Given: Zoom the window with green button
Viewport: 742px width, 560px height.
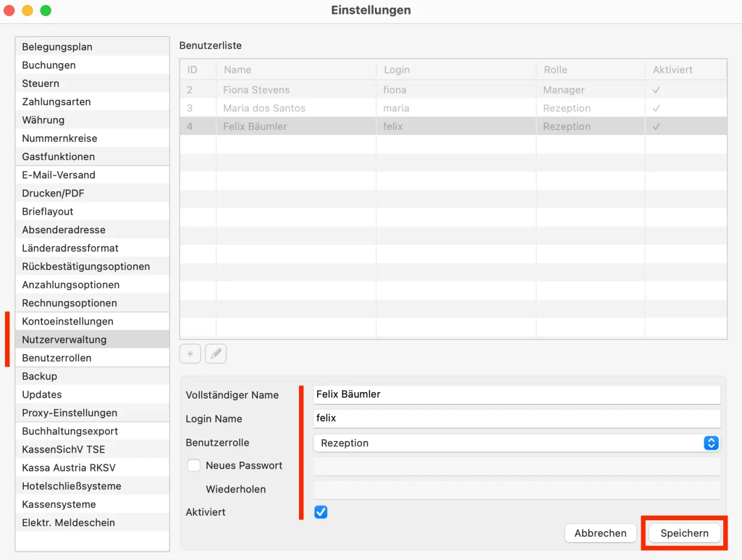Looking at the screenshot, I should (x=46, y=11).
